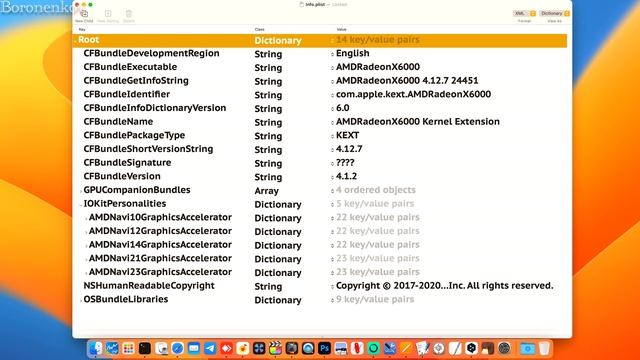Open Mail from the Dock

pyautogui.click(x=193, y=348)
